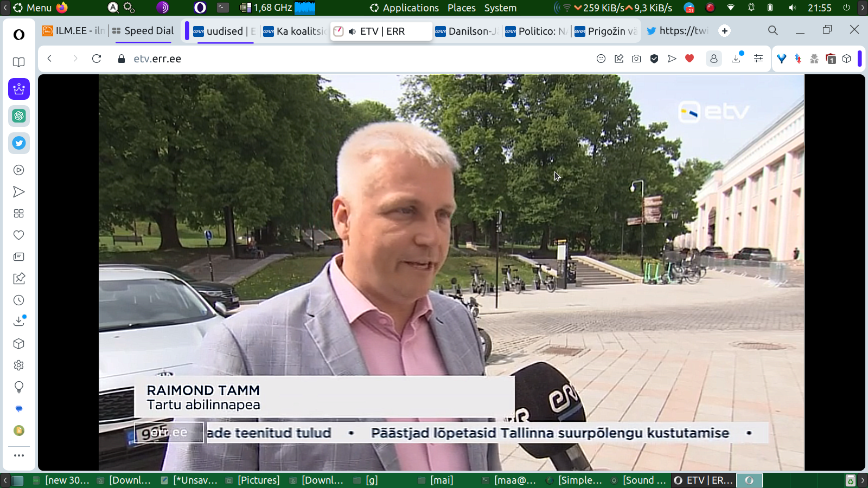The height and width of the screenshot is (488, 868).
Task: Send page to My Flow from address bar
Action: click(x=672, y=59)
